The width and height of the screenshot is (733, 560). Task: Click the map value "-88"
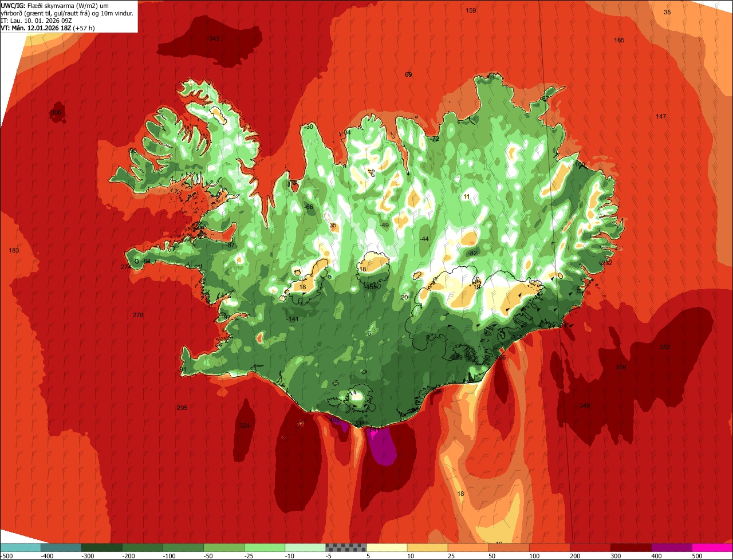pyautogui.click(x=146, y=262)
